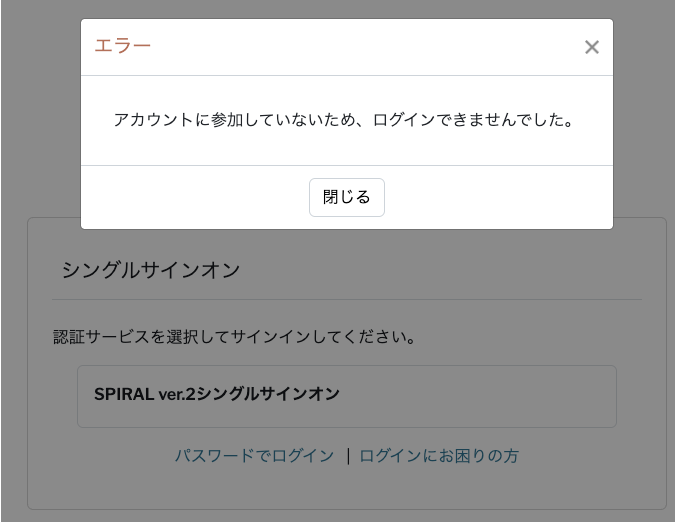
Task: Click the dimmed backdrop left of the dialog
Action: 40,120
